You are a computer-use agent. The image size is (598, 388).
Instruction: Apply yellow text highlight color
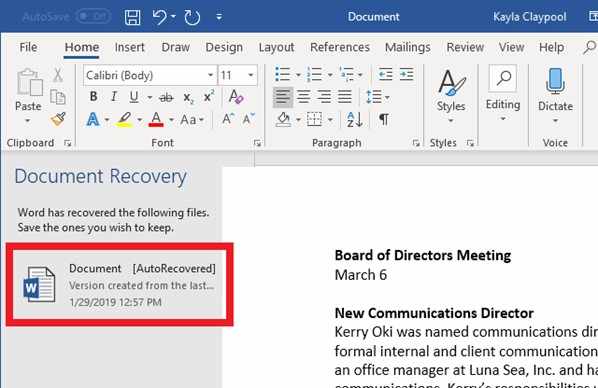pos(125,120)
